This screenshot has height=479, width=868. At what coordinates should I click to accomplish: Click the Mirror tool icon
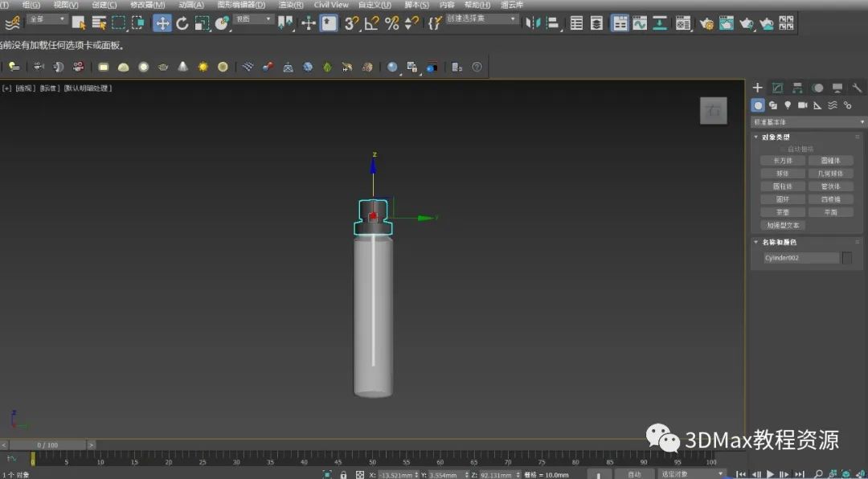tap(531, 23)
